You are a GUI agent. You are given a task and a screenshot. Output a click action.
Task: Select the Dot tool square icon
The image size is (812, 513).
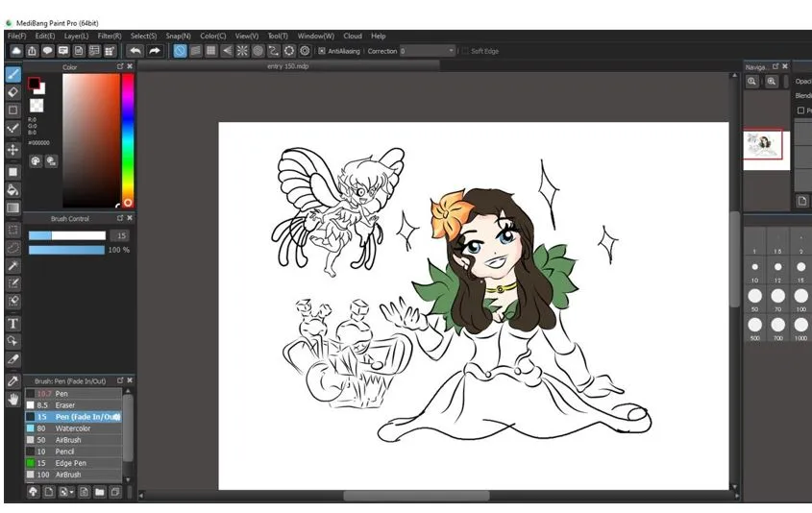[13, 110]
